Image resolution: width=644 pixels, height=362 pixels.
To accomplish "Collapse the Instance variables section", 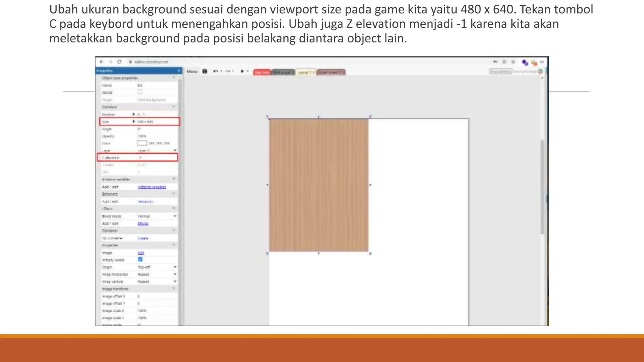I will pos(174,179).
